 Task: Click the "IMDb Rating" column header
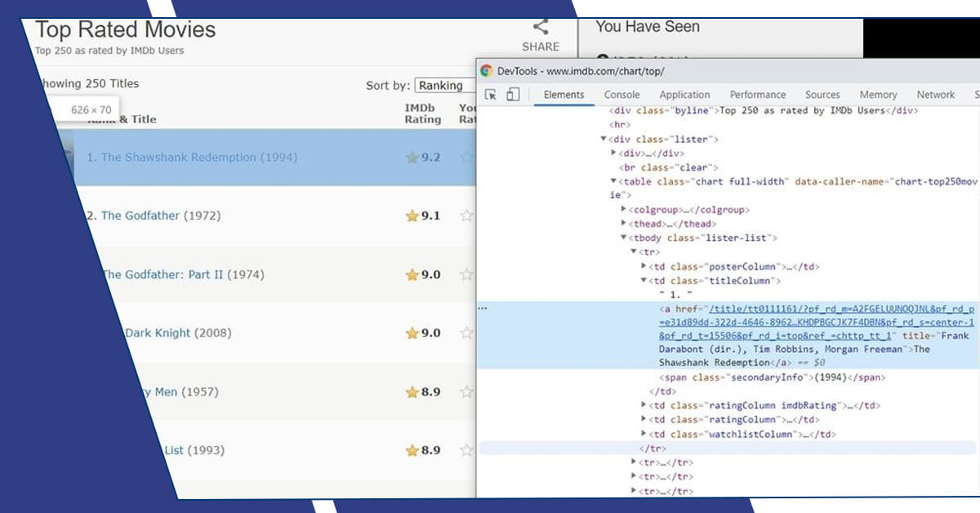point(422,114)
